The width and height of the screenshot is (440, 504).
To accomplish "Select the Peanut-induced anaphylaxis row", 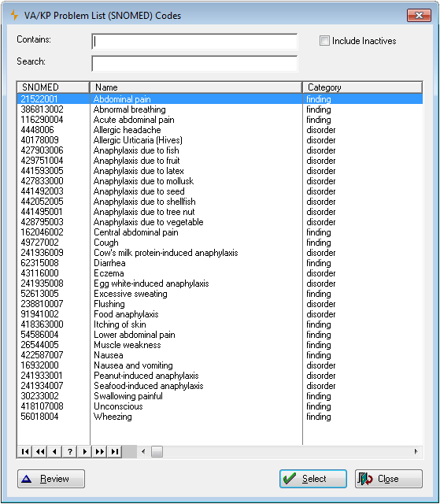I will [220, 376].
